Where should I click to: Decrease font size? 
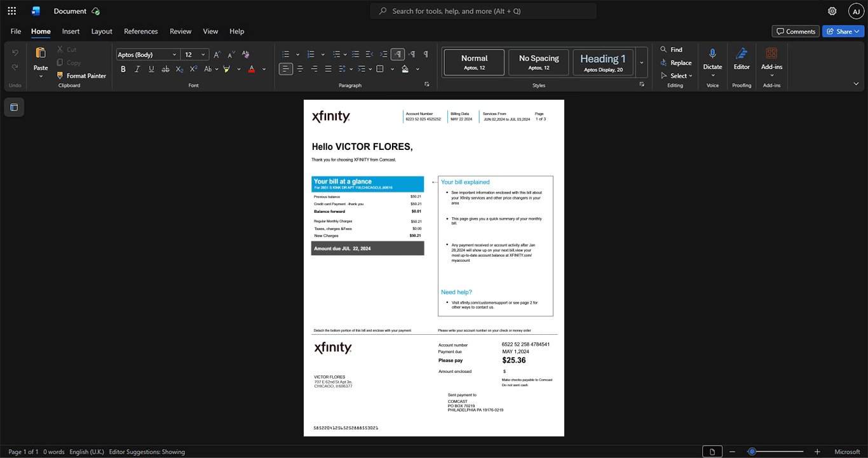coord(231,55)
